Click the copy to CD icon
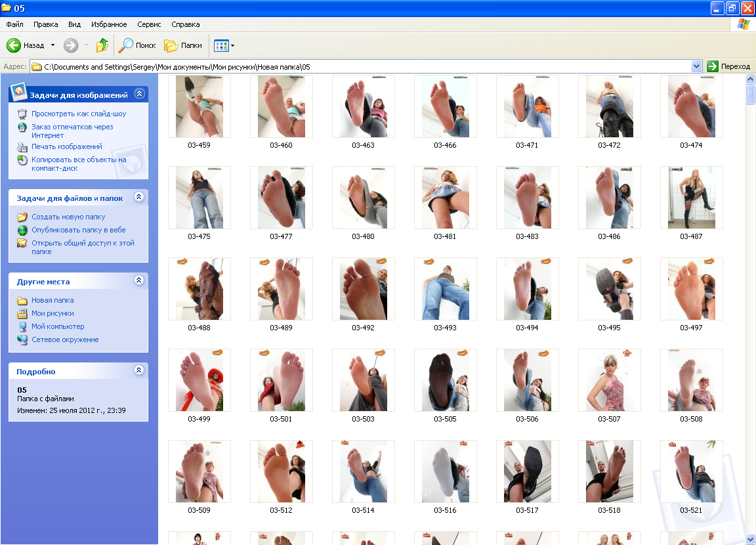 22,160
